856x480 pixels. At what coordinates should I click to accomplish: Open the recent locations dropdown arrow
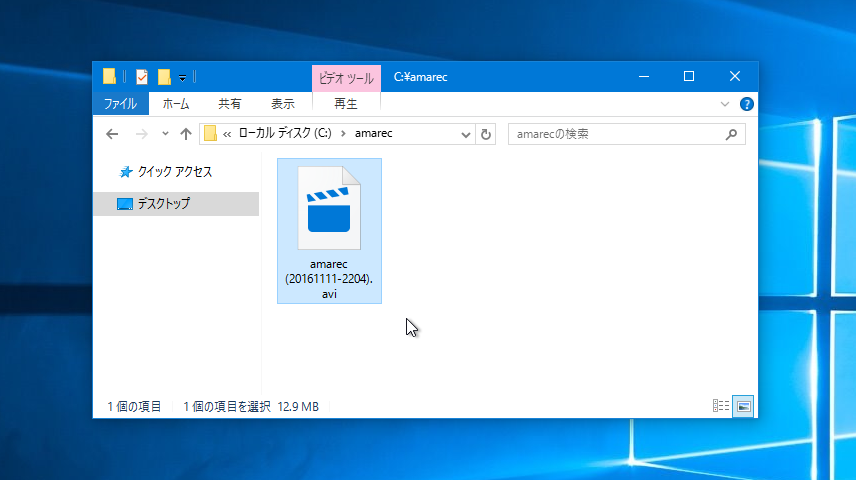(165, 134)
